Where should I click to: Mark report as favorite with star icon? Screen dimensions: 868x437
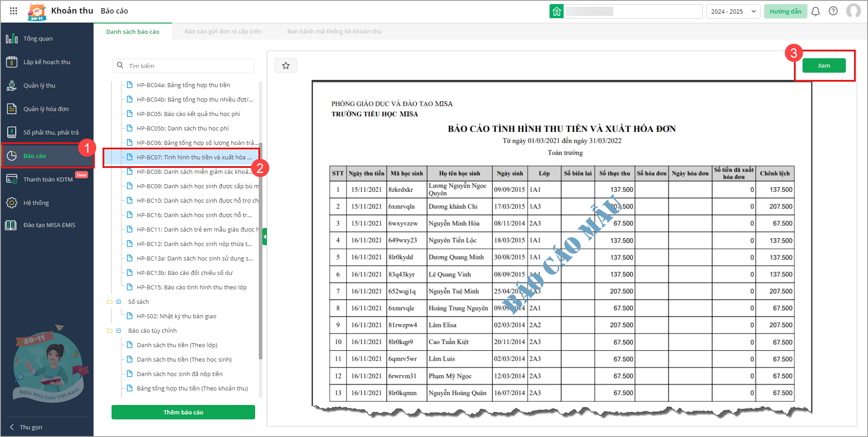(x=286, y=65)
